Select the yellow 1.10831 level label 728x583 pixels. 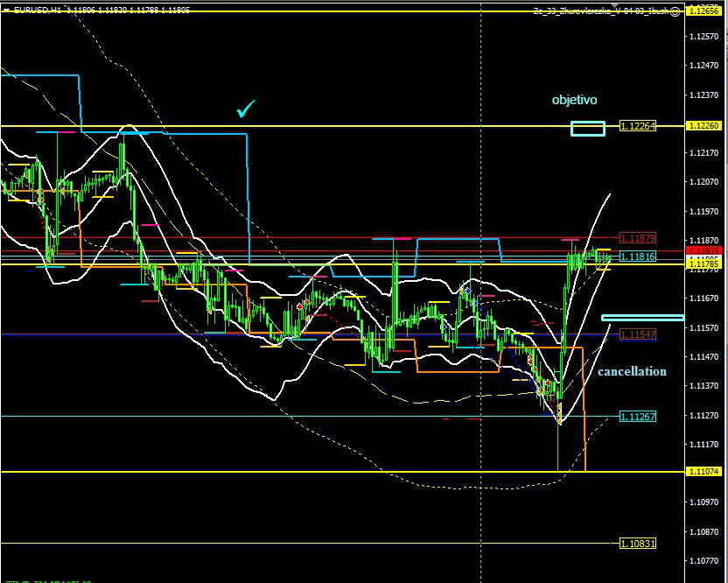pos(637,544)
